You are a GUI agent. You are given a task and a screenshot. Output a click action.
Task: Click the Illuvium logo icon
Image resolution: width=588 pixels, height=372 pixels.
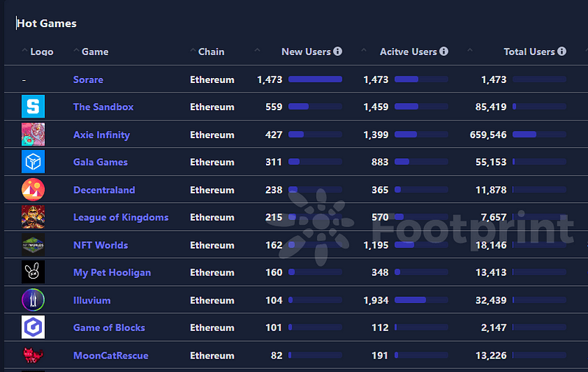point(33,300)
